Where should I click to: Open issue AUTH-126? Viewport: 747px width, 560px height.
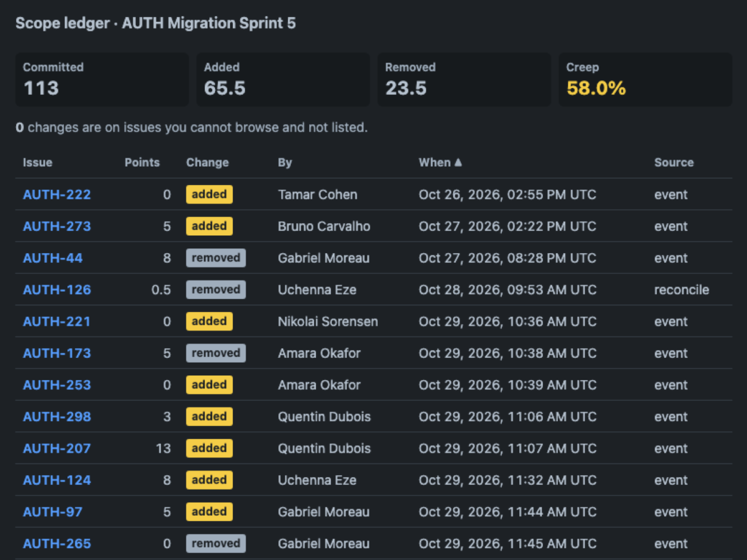coord(57,290)
